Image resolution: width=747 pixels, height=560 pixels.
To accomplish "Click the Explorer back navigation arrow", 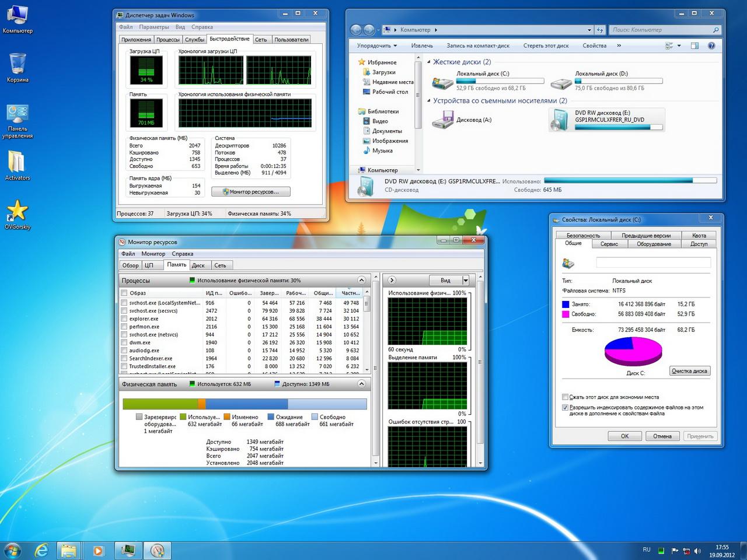I will [x=356, y=30].
